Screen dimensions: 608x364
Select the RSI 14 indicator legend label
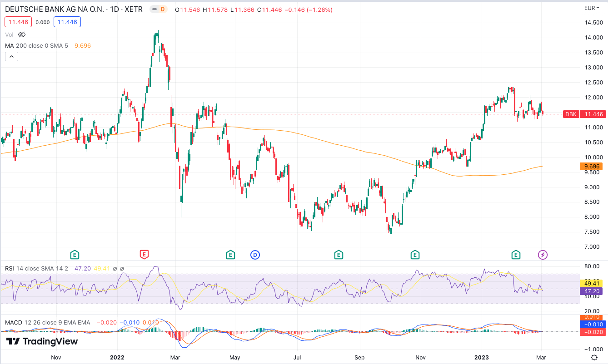(36, 269)
